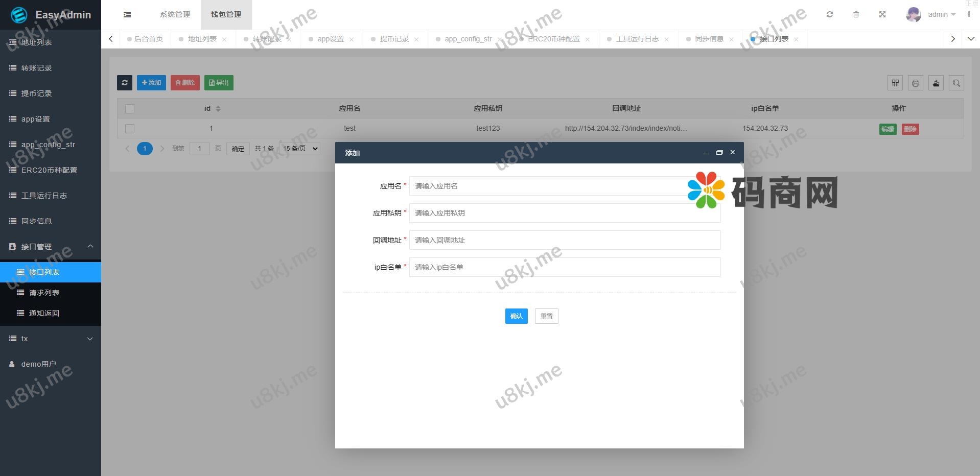This screenshot has width=980, height=476.
Task: Open the column filter grid icon
Action: coord(895,83)
